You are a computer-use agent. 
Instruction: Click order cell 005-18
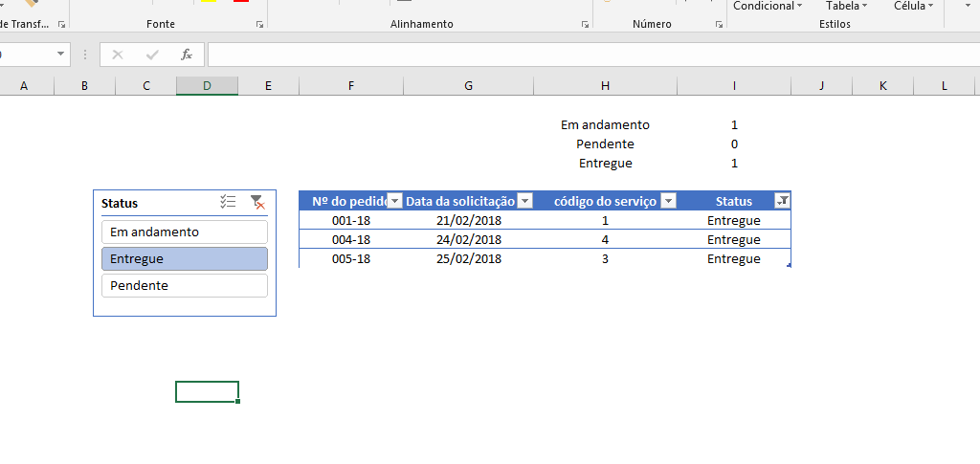[x=351, y=258]
